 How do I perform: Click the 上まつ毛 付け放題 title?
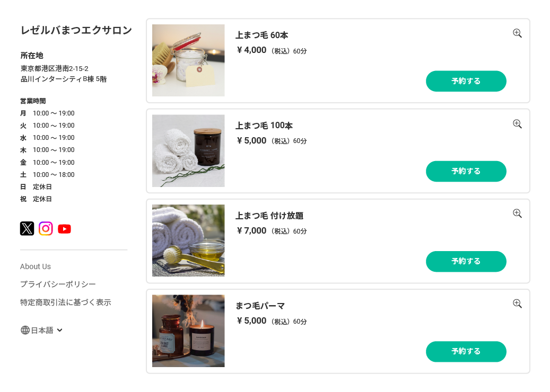[x=269, y=216]
